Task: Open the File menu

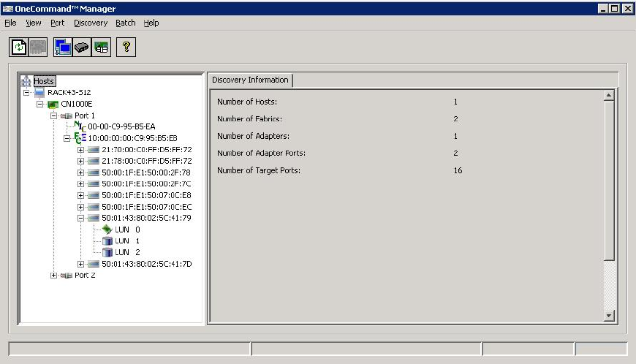Action: click(x=10, y=23)
